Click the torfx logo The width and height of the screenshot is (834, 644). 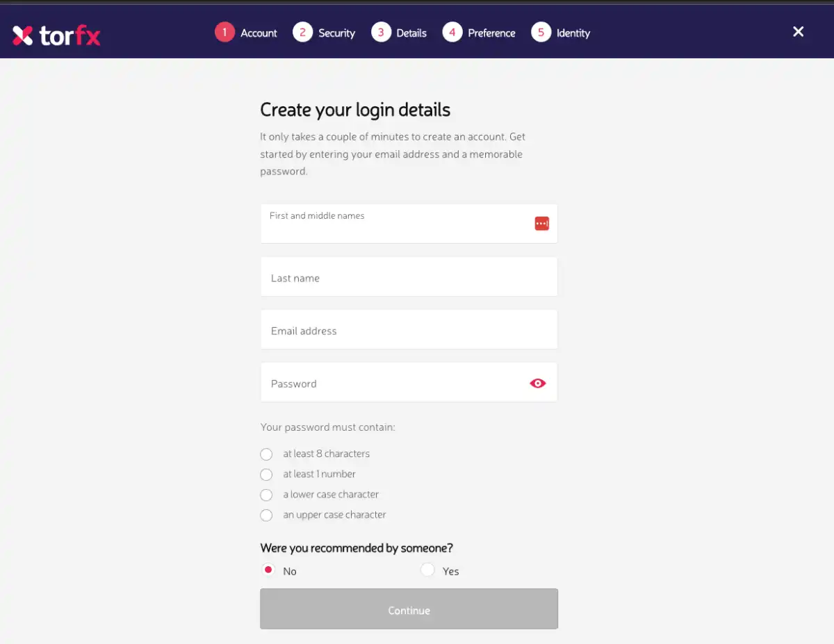tap(56, 33)
